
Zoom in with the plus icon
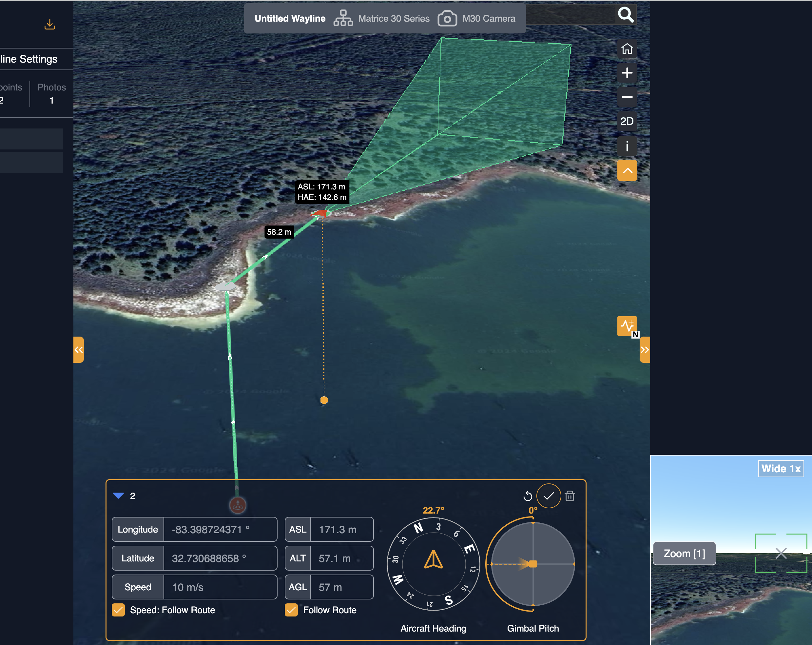click(627, 73)
